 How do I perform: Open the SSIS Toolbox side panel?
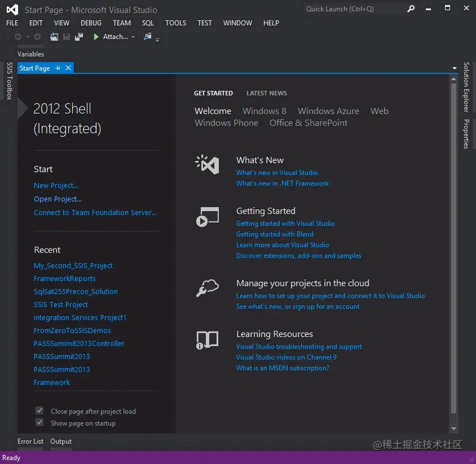pos(10,81)
